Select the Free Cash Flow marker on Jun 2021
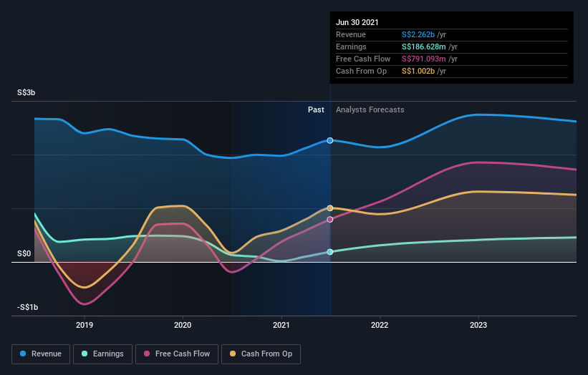The image size is (588, 375). point(330,220)
